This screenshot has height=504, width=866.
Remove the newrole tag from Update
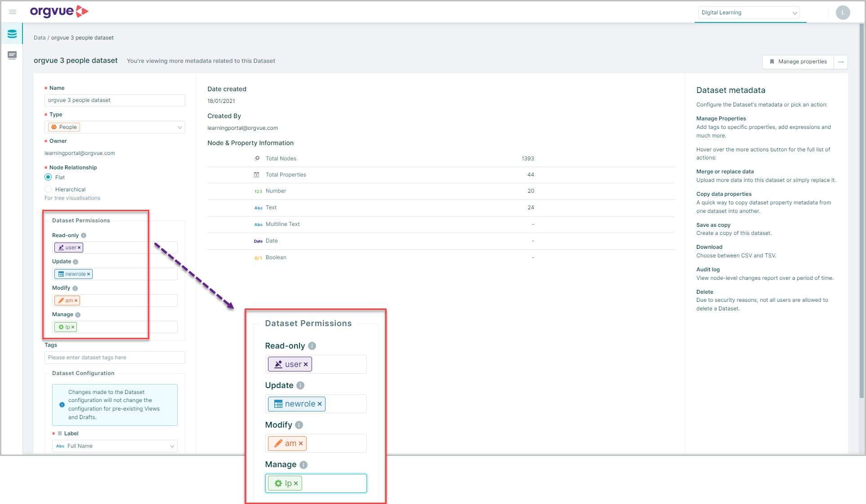point(89,274)
